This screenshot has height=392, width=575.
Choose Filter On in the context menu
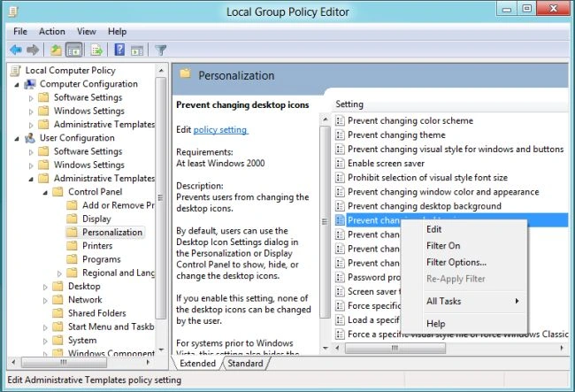464,246
